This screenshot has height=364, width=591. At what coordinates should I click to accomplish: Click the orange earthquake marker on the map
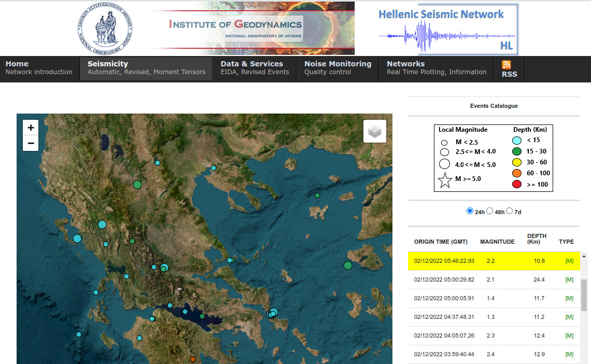(193, 359)
